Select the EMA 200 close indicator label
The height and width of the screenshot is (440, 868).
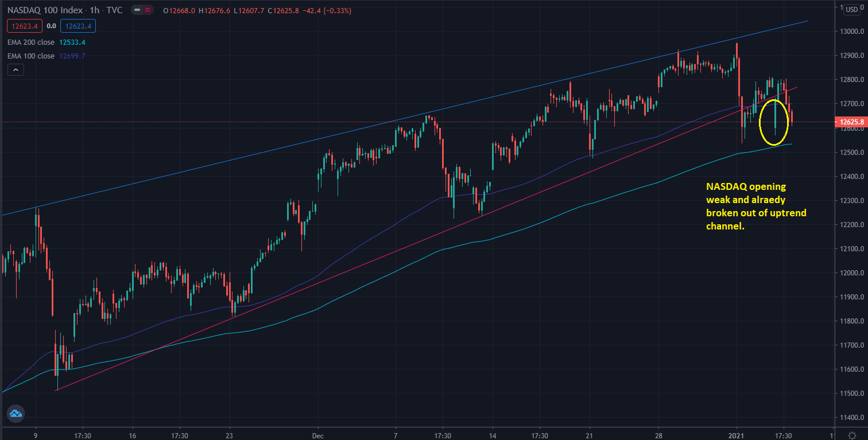(x=31, y=42)
